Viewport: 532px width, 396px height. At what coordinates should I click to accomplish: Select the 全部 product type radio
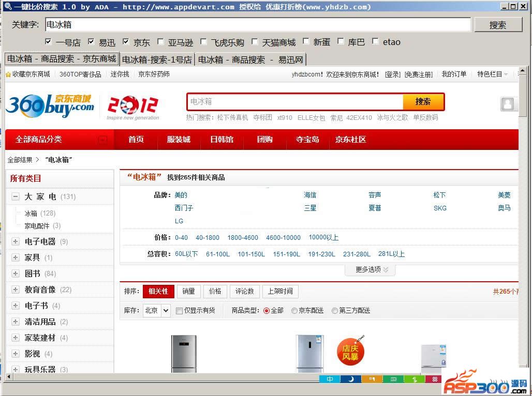(267, 311)
